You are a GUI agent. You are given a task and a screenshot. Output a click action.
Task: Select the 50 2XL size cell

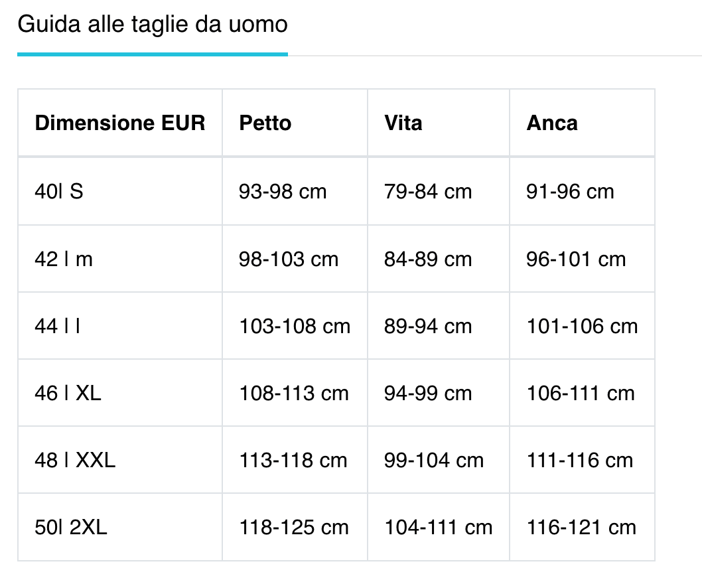[71, 528]
